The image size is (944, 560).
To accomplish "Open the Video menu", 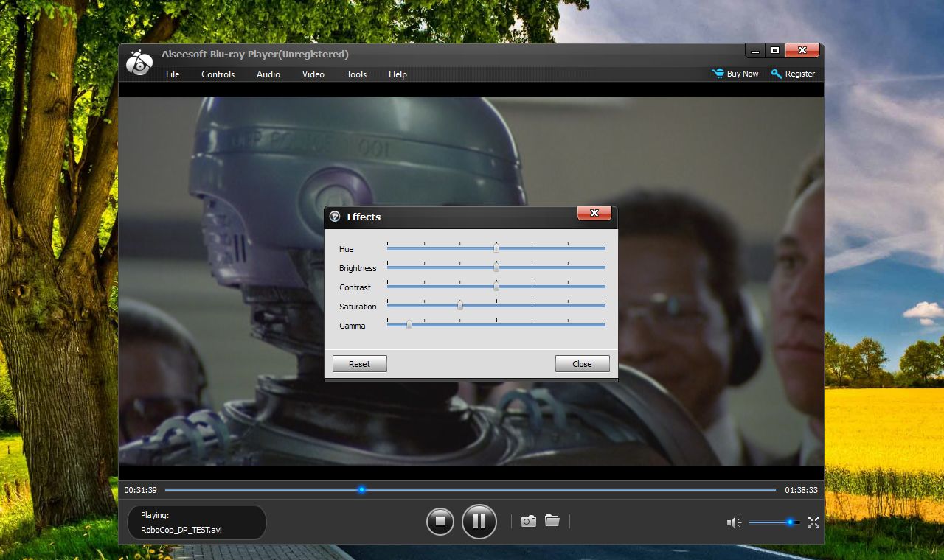I will click(x=313, y=74).
